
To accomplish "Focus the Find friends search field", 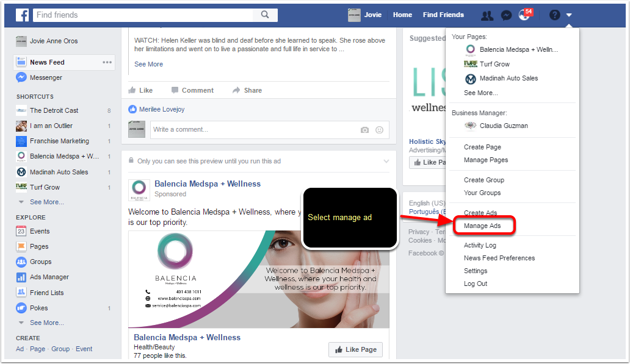I will point(143,15).
